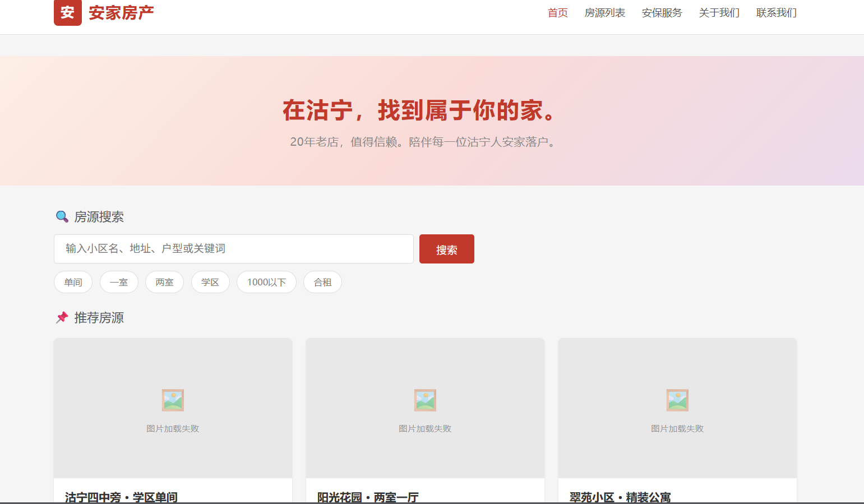Select the 单间 filter chip
864x504 pixels.
(73, 282)
